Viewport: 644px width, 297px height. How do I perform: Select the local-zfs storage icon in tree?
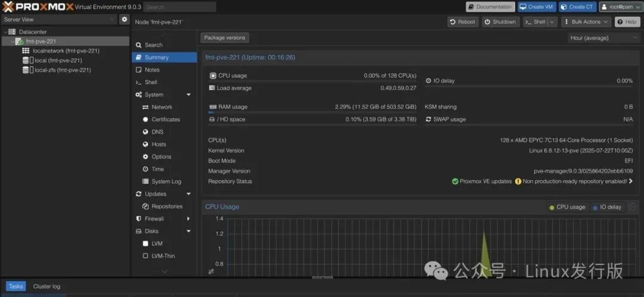pyautogui.click(x=27, y=70)
